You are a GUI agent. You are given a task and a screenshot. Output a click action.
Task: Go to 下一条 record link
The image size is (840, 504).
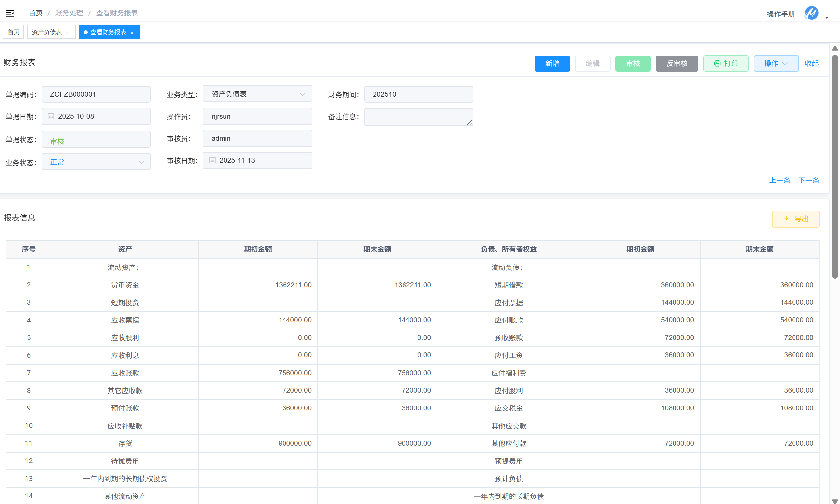point(808,180)
